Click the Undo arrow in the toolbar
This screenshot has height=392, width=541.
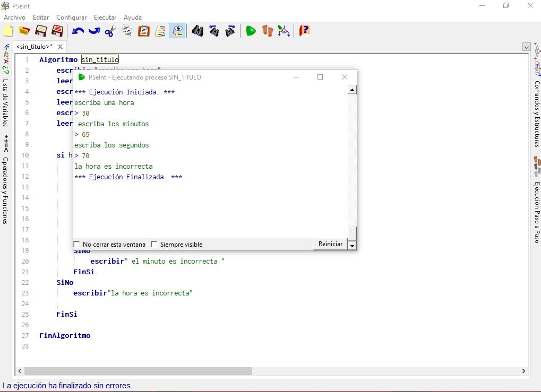point(78,31)
